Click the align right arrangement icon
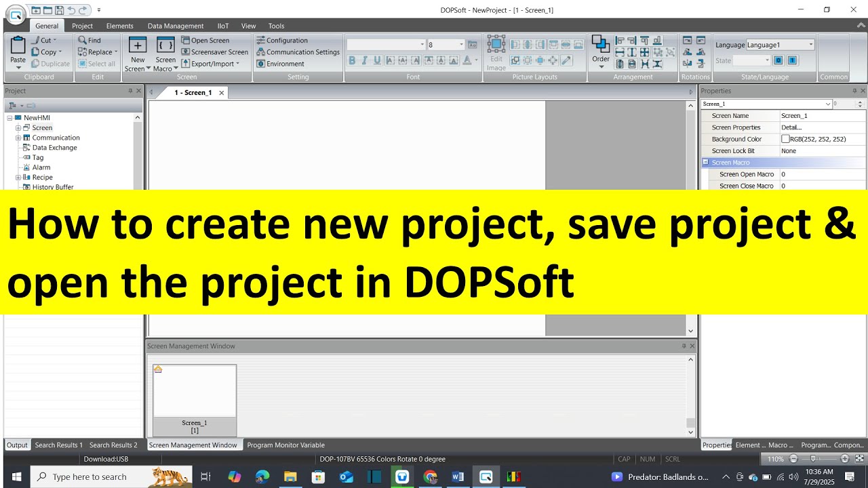The width and height of the screenshot is (868, 488). tap(632, 40)
